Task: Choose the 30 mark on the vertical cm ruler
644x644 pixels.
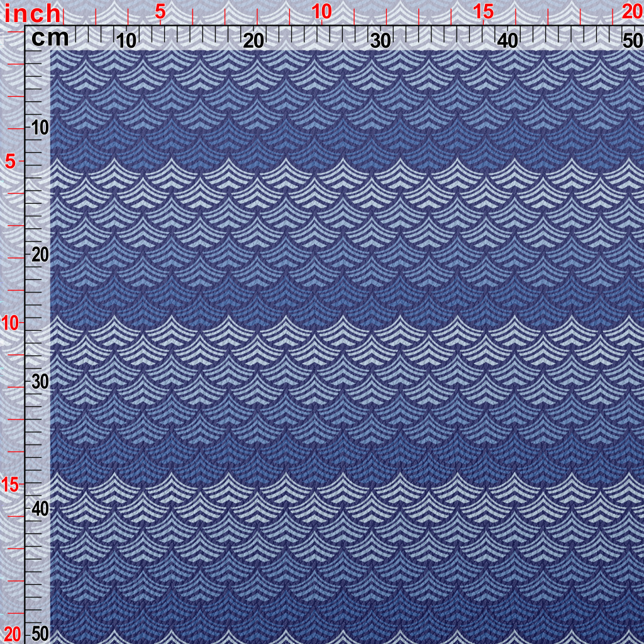Action: (x=40, y=382)
